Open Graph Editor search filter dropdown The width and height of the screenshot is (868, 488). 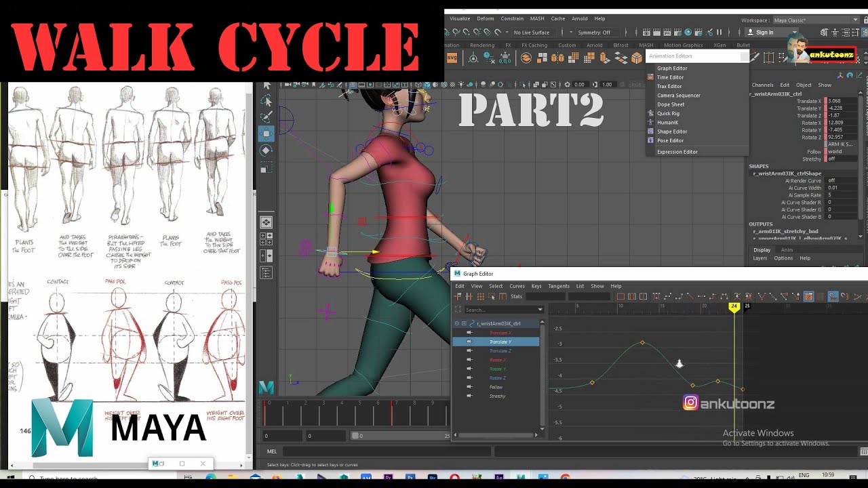[540, 310]
